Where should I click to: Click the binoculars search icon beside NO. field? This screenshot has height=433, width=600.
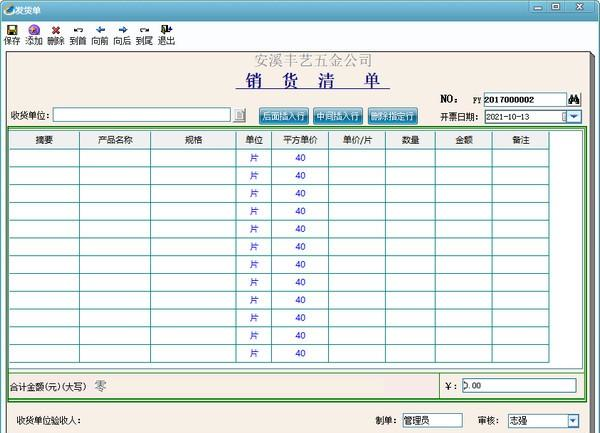(x=574, y=99)
